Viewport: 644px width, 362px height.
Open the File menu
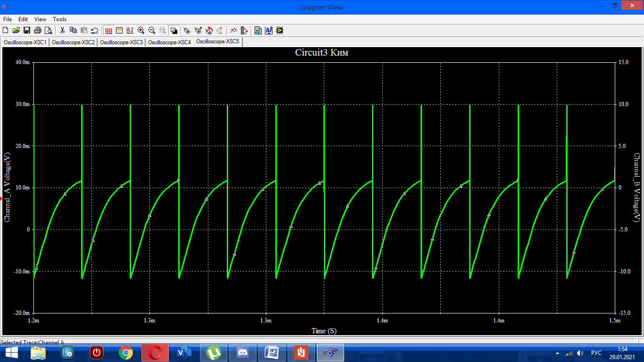[8, 19]
